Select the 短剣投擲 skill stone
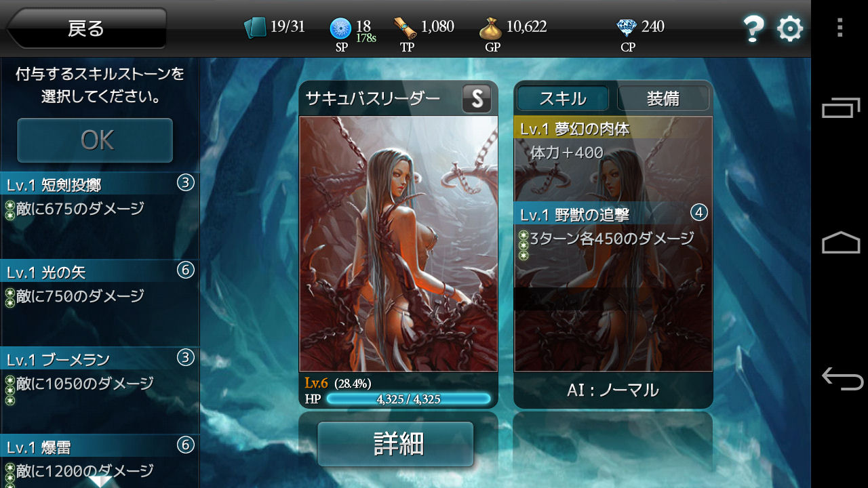868x488 pixels. [100, 216]
